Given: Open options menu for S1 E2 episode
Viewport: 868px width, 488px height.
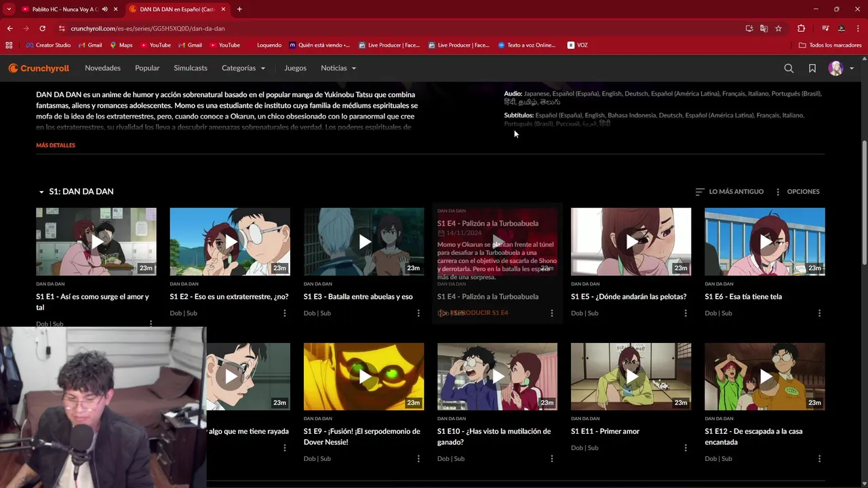Looking at the screenshot, I should pyautogui.click(x=285, y=313).
